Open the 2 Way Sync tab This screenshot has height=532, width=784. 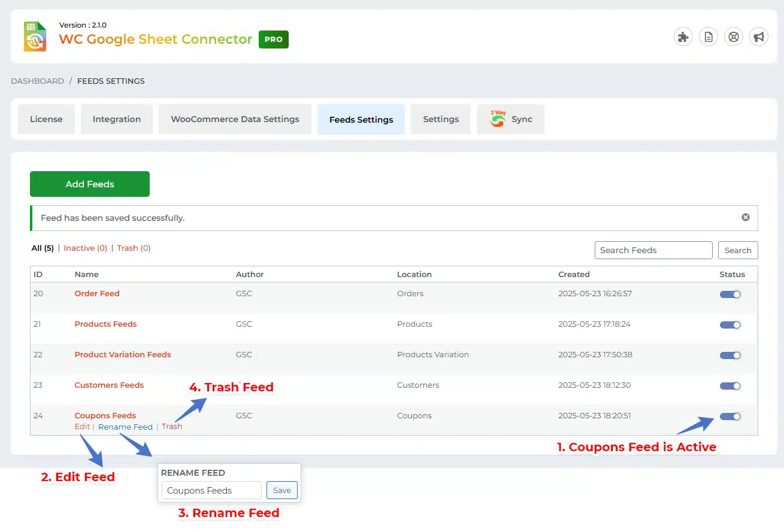point(510,119)
